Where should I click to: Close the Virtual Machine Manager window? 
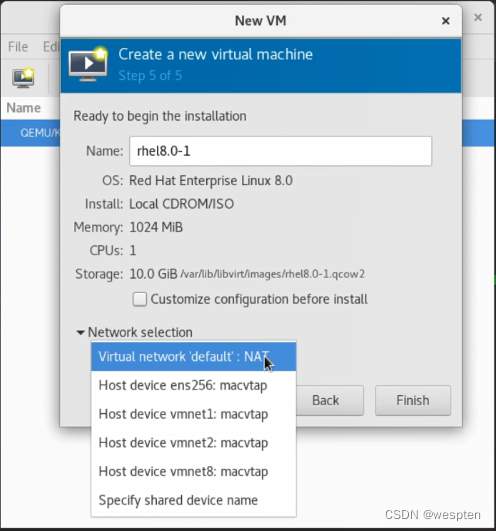pyautogui.click(x=478, y=17)
